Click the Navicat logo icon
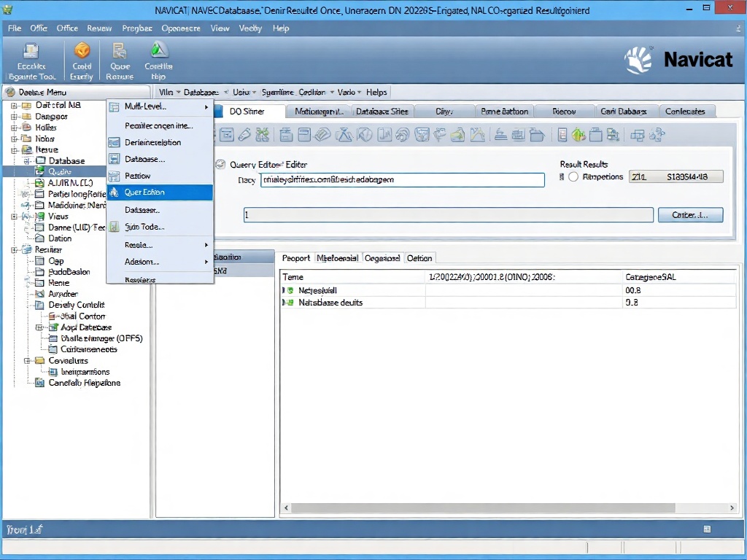The image size is (747, 560). [639, 60]
